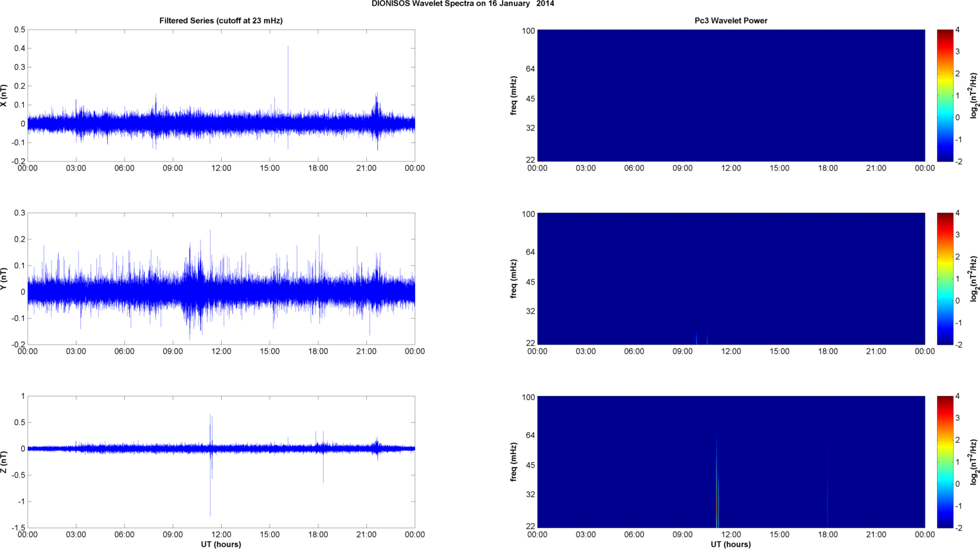Click the 'Z (nT)' axis label
980x549 pixels.
tap(4, 462)
